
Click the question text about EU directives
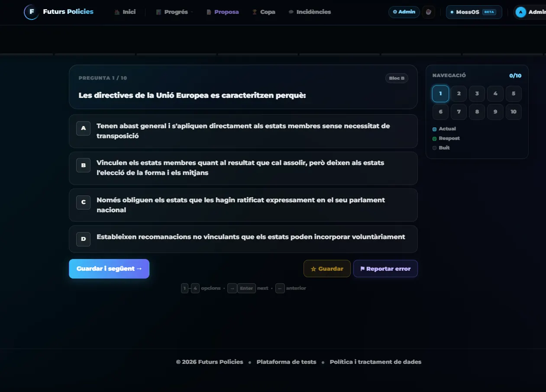[x=192, y=95]
